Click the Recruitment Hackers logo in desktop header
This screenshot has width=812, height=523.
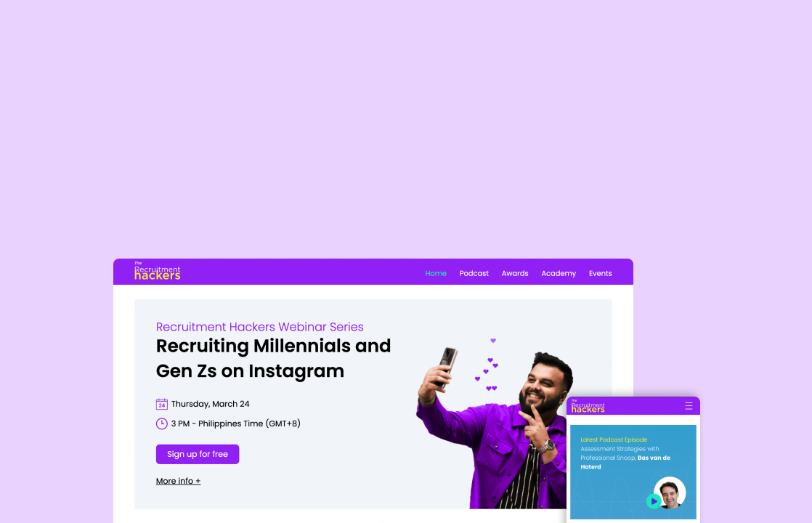point(157,271)
